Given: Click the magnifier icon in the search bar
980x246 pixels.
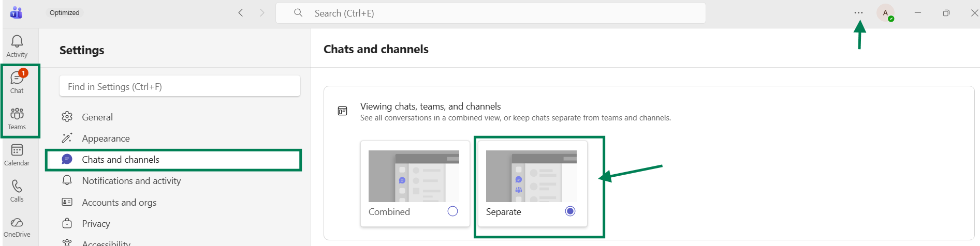Looking at the screenshot, I should [298, 13].
